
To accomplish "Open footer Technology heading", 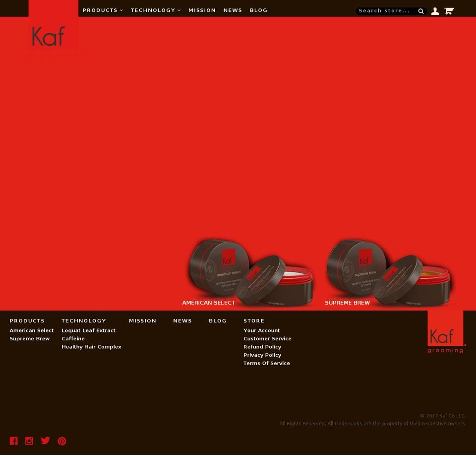I will pos(84,321).
